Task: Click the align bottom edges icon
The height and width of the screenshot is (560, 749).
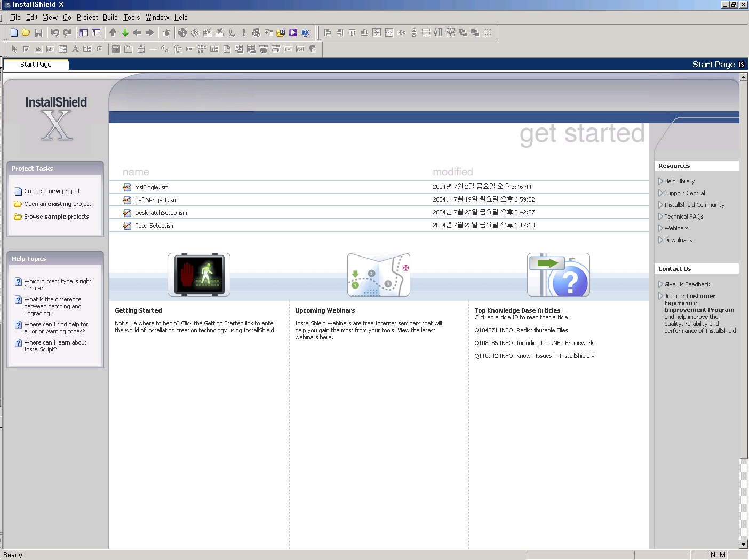Action: [364, 33]
